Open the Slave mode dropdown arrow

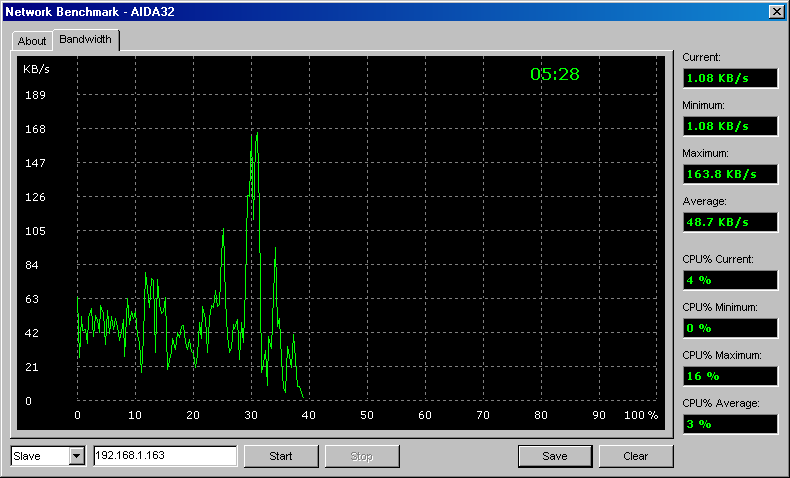point(77,456)
